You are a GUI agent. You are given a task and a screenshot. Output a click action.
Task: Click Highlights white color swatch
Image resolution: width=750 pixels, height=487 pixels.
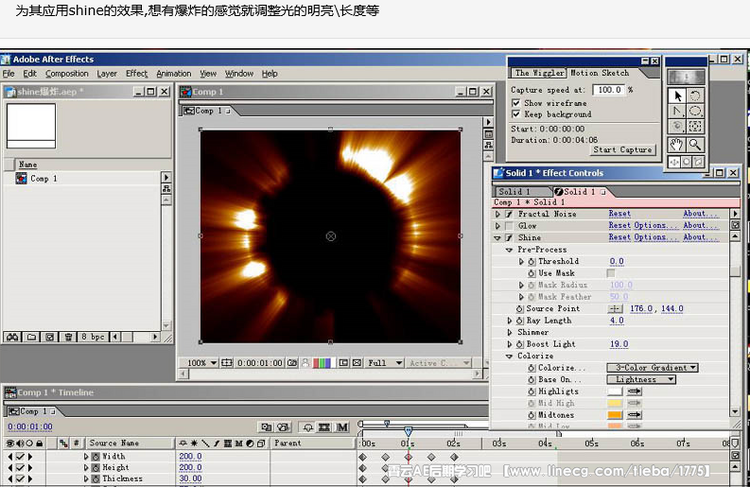coord(615,391)
